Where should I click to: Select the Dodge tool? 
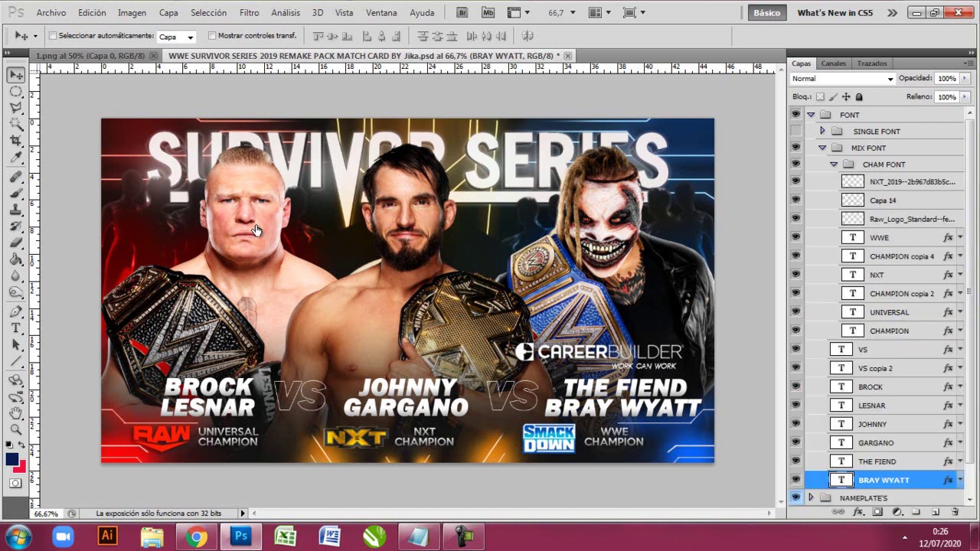pos(16,292)
